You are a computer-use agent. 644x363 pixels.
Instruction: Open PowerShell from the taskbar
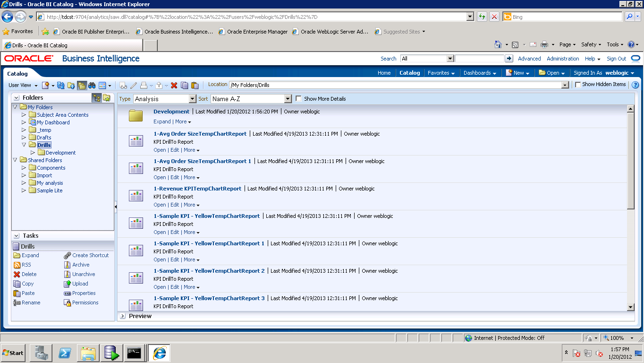[x=64, y=353]
